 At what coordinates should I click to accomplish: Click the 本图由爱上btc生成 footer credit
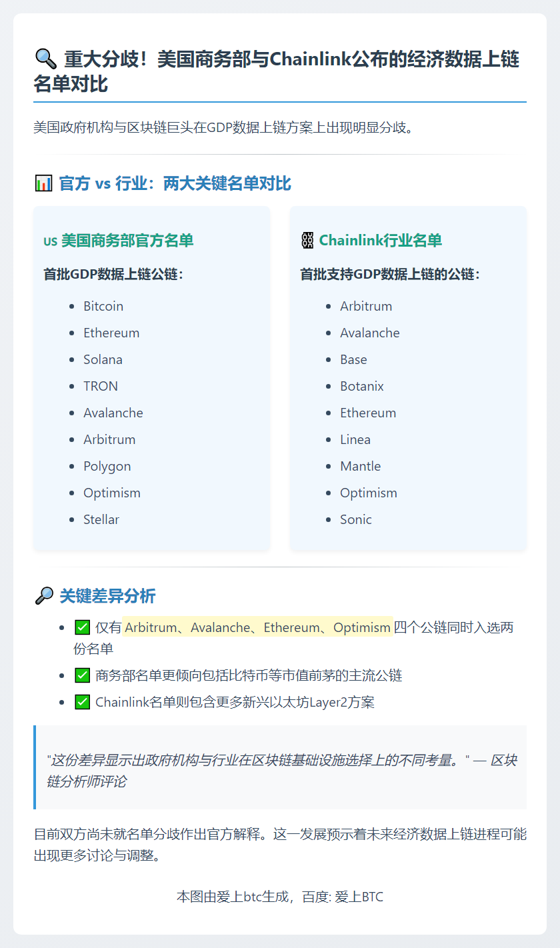pyautogui.click(x=280, y=897)
